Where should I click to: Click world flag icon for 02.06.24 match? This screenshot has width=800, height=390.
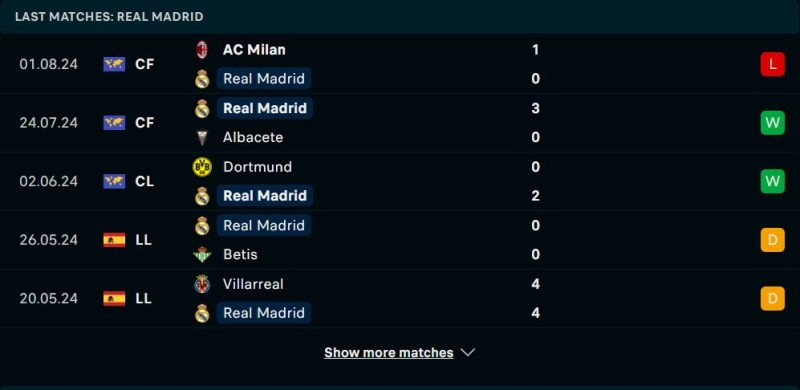[x=114, y=181]
